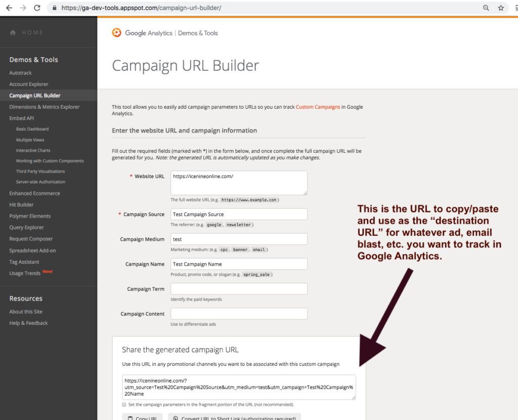The height and width of the screenshot is (420, 518).
Task: Follow the Custom Campaigns link
Action: pos(318,107)
